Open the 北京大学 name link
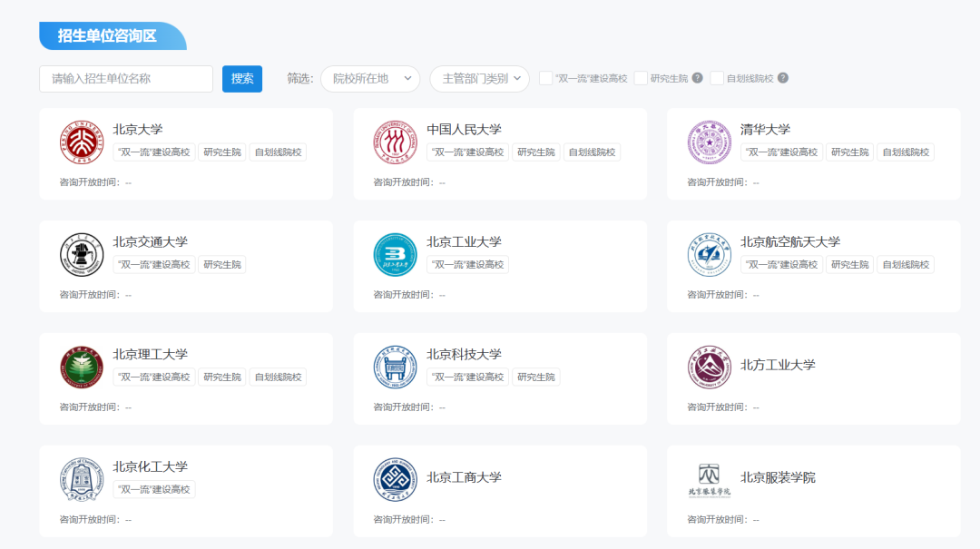This screenshot has width=980, height=549. point(138,130)
